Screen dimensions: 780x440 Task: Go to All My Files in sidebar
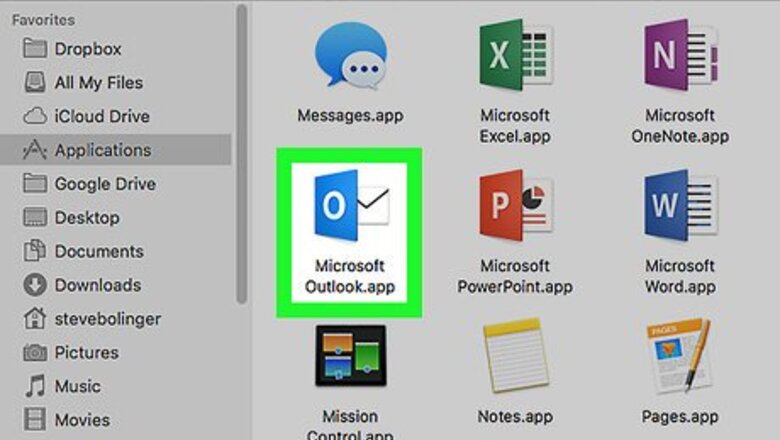pyautogui.click(x=98, y=82)
